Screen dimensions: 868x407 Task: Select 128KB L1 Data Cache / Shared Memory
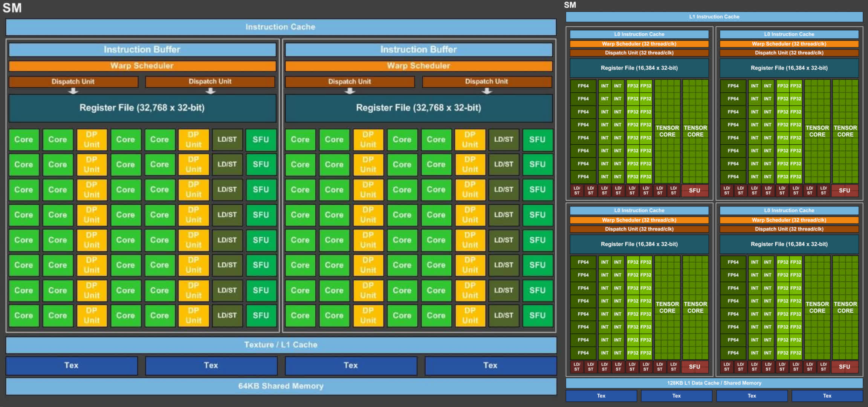coord(714,383)
